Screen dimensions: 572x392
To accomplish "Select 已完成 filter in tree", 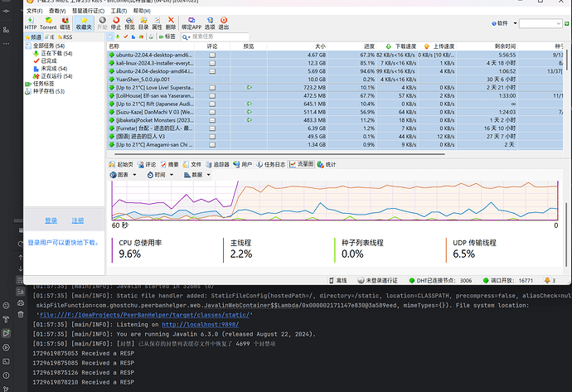I will pyautogui.click(x=45, y=60).
